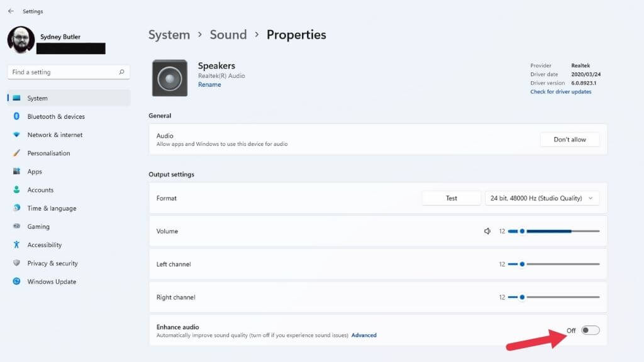Open Privacy & security settings
The image size is (644, 362).
(x=52, y=263)
